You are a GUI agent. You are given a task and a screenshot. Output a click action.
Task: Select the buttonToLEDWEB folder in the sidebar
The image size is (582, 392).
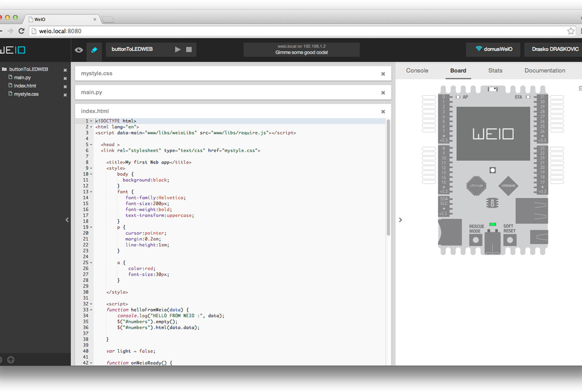point(29,69)
